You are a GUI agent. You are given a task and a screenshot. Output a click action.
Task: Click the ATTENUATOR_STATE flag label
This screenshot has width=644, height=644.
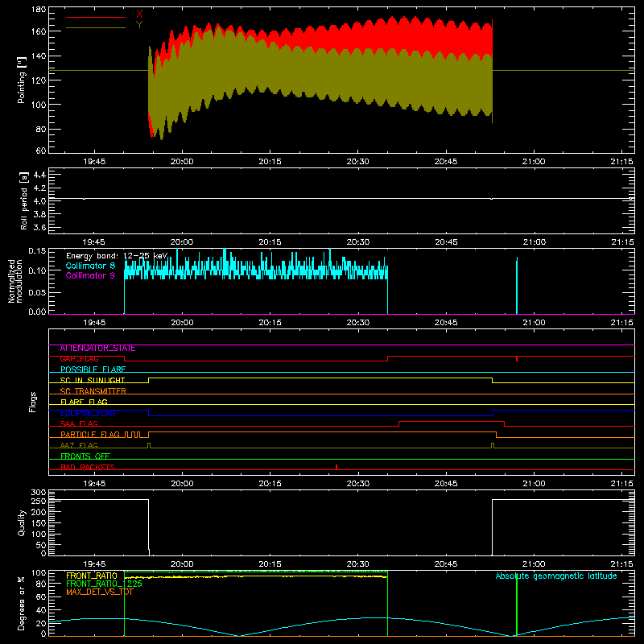97,349
